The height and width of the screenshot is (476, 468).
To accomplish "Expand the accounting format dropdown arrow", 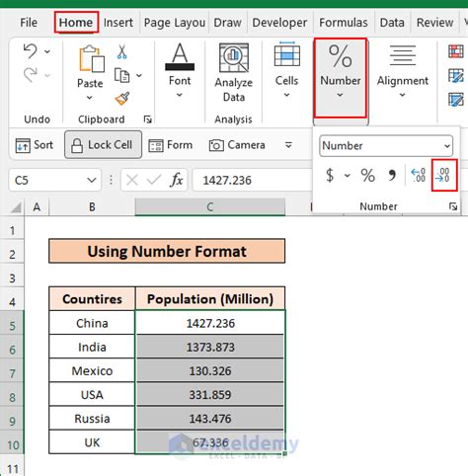I will [x=347, y=175].
